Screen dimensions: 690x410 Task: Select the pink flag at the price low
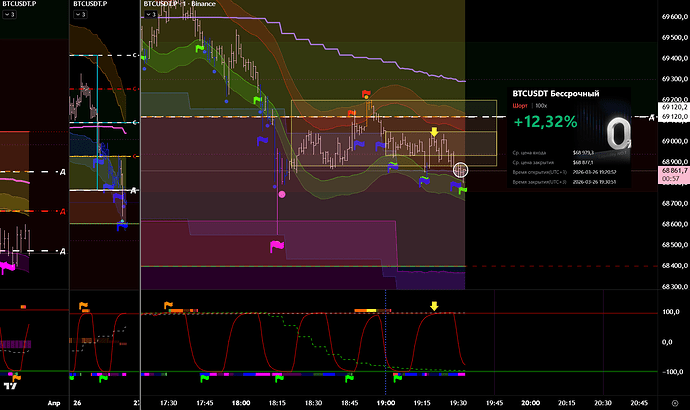point(277,243)
